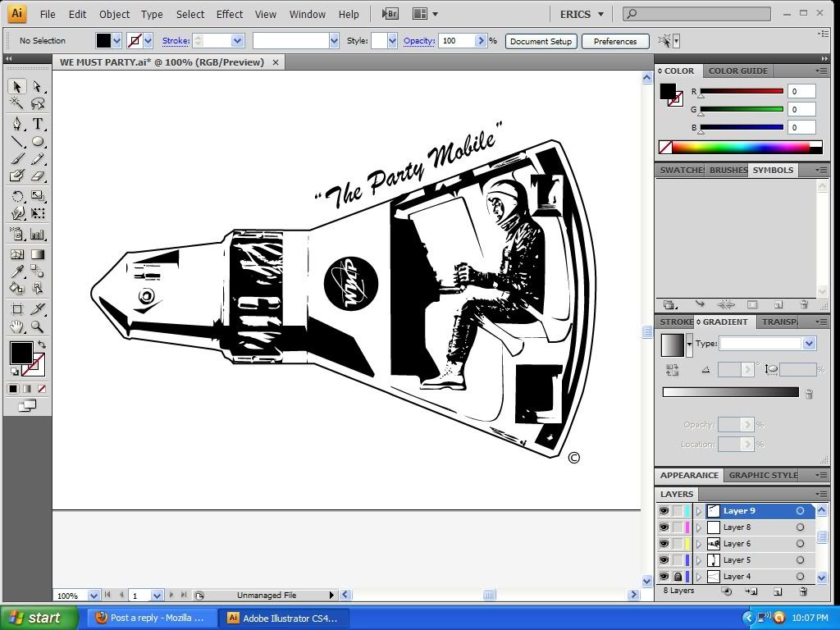Select the Hand tool
Image resolution: width=840 pixels, height=630 pixels.
(17, 326)
